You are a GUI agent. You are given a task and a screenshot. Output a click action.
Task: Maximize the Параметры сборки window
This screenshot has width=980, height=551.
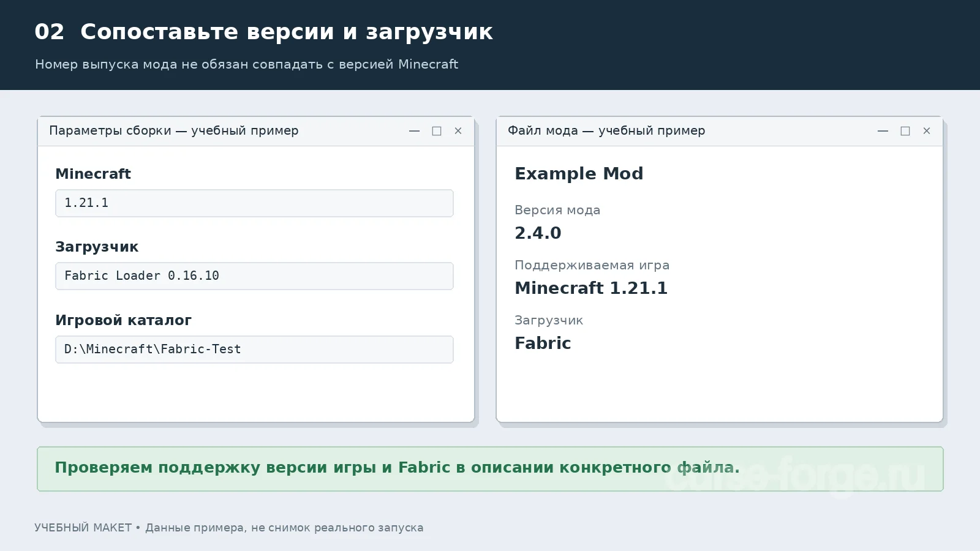pos(437,131)
